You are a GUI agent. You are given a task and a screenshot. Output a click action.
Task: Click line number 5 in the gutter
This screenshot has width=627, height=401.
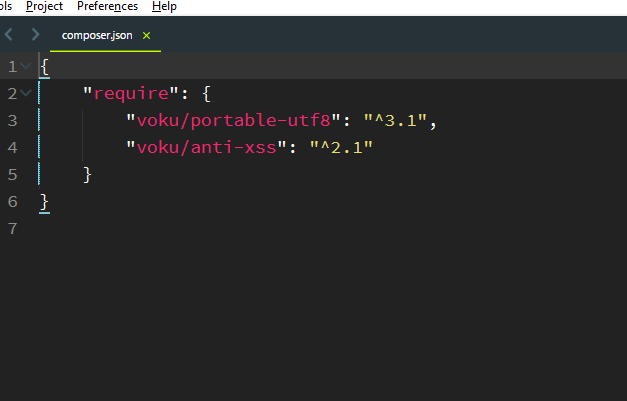click(12, 175)
